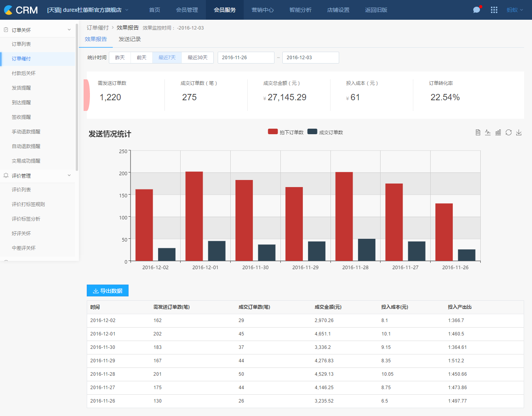
Task: Open 营销中心 in top navigation
Action: [x=262, y=10]
